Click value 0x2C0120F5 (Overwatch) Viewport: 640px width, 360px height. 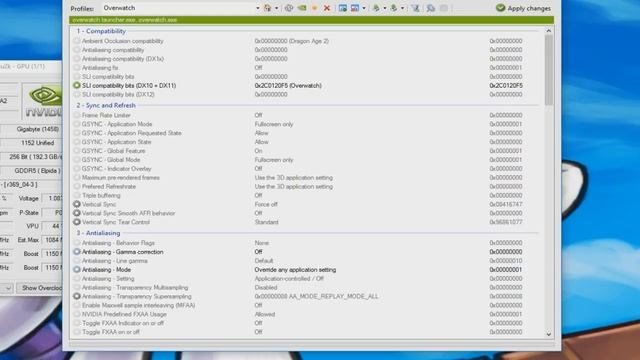[x=288, y=85]
